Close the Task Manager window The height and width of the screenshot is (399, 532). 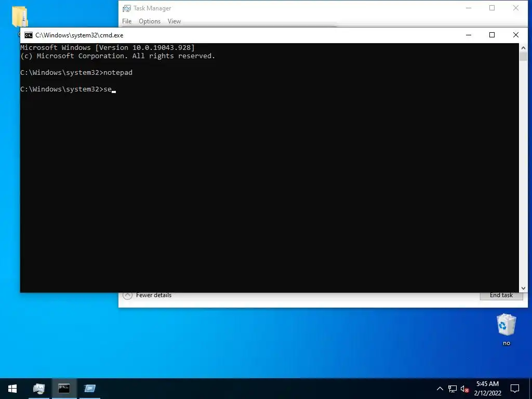pyautogui.click(x=516, y=8)
